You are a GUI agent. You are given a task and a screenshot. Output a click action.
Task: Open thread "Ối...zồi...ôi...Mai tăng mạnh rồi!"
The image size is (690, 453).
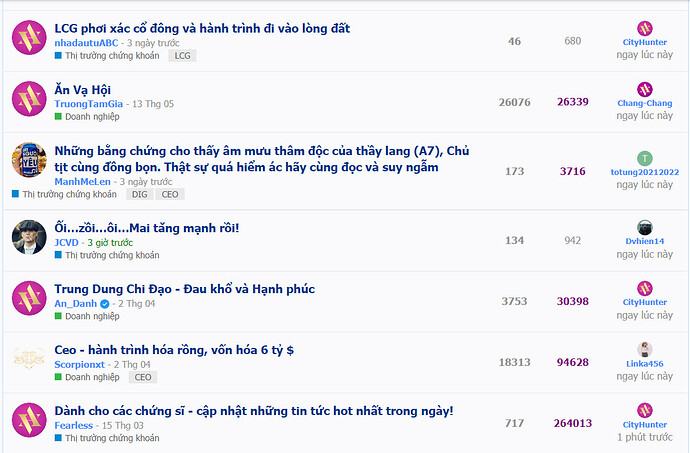[147, 228]
